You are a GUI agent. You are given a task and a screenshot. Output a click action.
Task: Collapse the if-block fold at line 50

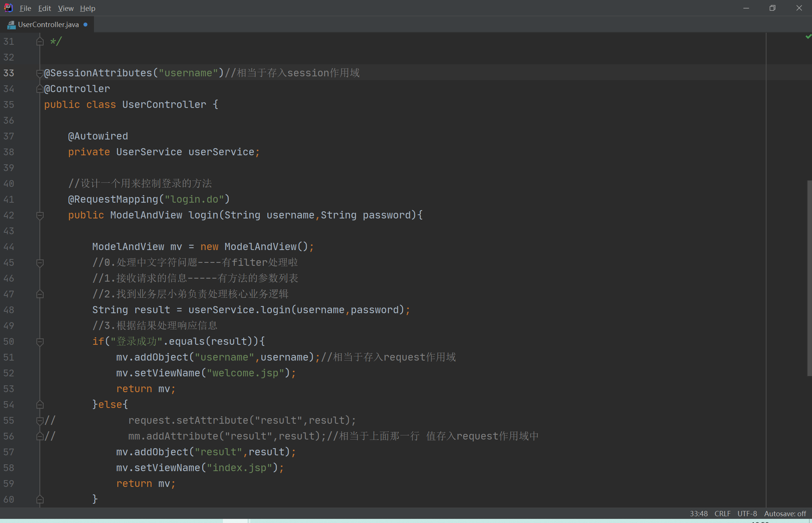[40, 341]
